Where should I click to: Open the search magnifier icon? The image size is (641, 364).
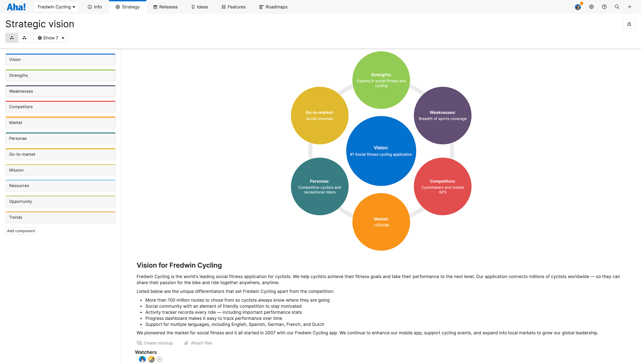617,7
